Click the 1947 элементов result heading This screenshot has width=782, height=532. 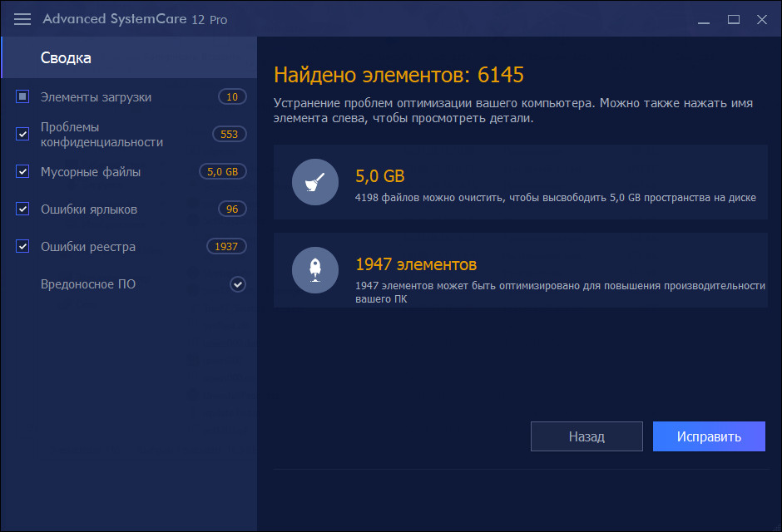click(416, 264)
